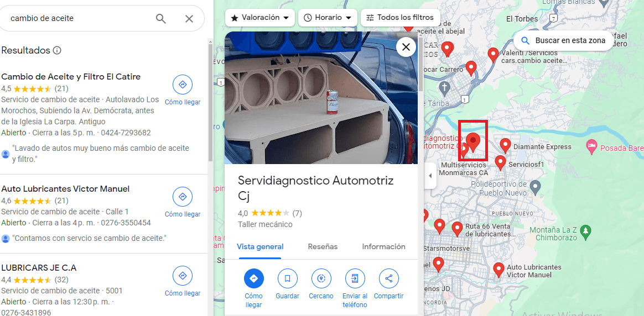Get directions to LUBRICARS JE C.A
The image size is (644, 316).
click(x=183, y=276)
